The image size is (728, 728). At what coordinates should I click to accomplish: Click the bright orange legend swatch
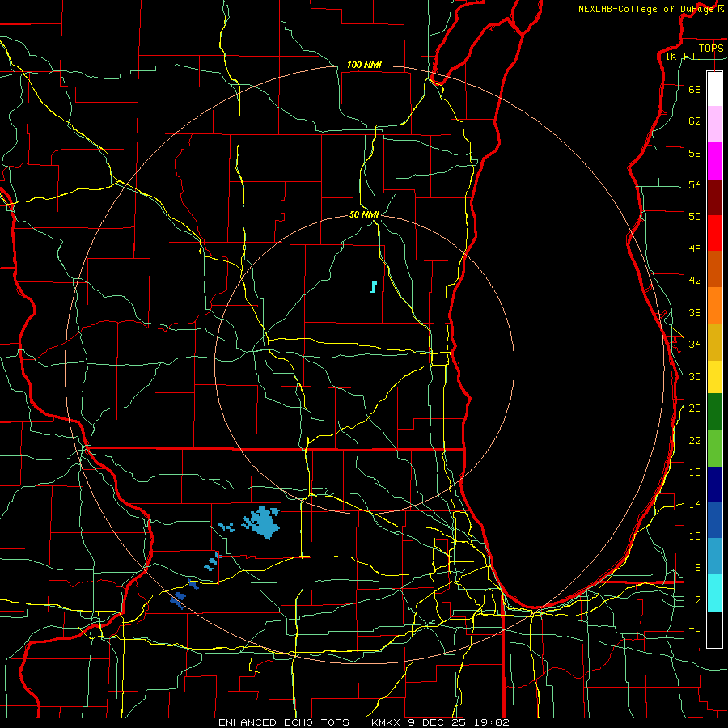pos(714,306)
